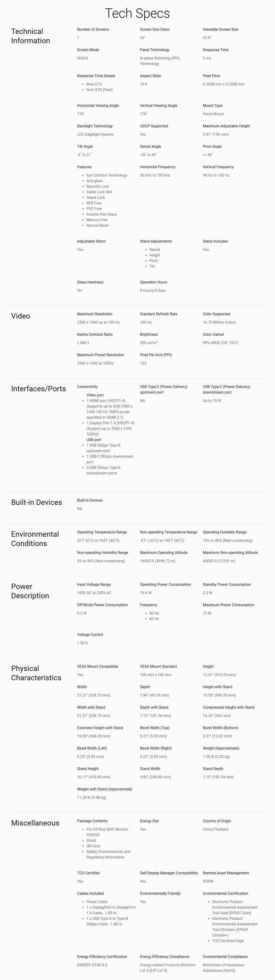The width and height of the screenshot is (275, 980).
Task: Select the Technical Information section heading
Action: (x=30, y=36)
